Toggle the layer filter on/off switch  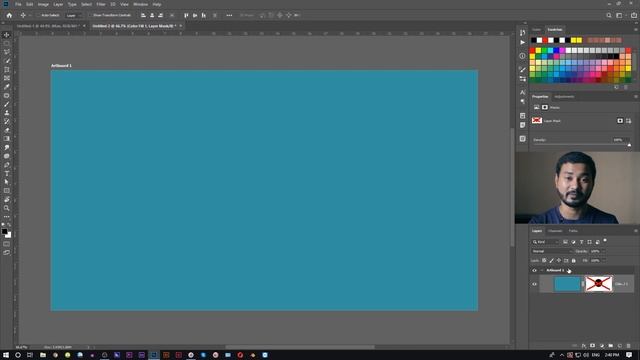coord(605,241)
